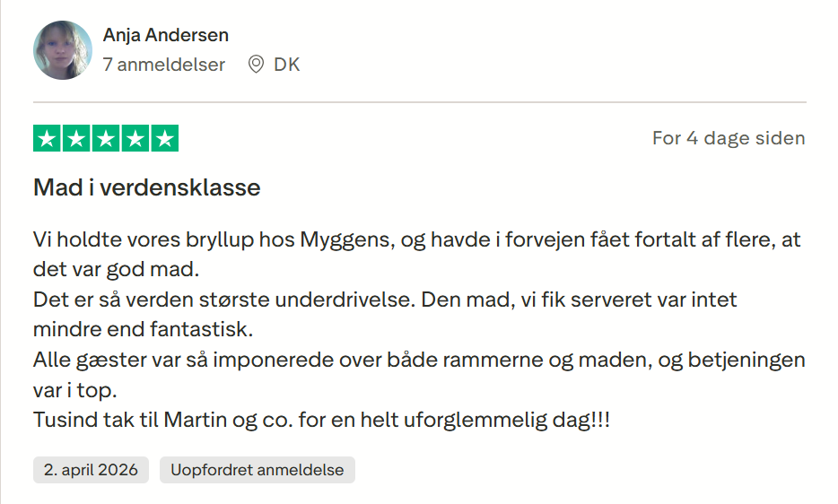Click the text 'mindre end fantastisk.'
The height and width of the screenshot is (504, 838).
144,328
